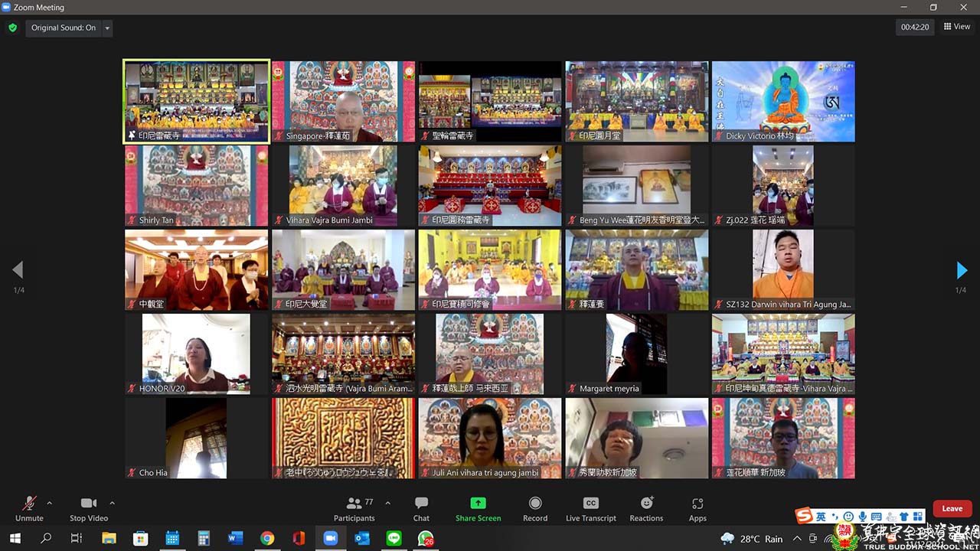This screenshot has width=980, height=551.
Task: Stop Video camera
Action: 89,508
